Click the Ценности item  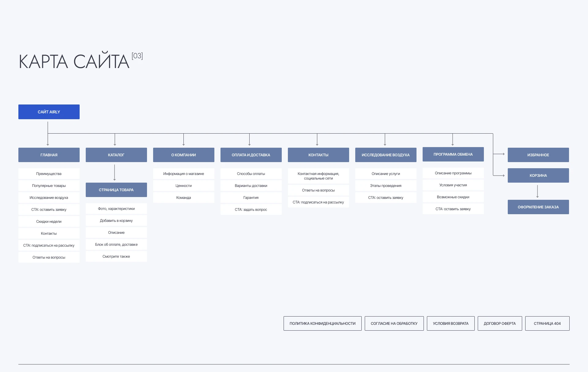(x=184, y=185)
